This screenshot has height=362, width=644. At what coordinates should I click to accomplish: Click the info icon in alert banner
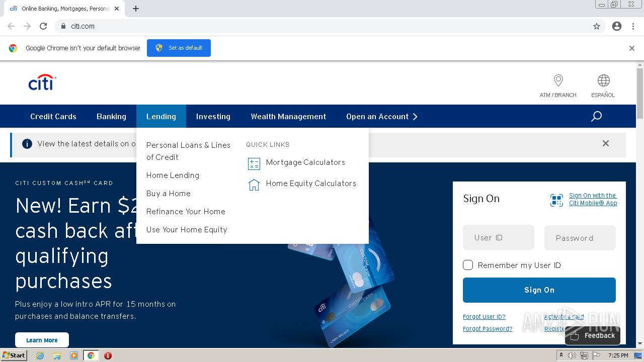[27, 144]
